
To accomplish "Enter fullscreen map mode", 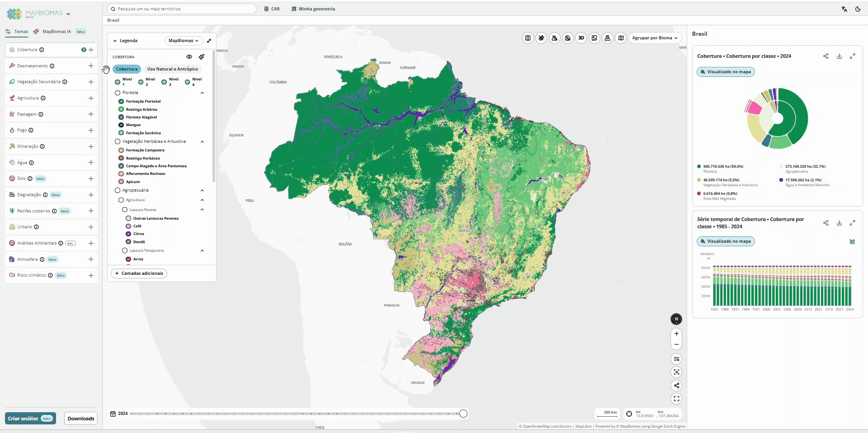I will (x=676, y=399).
